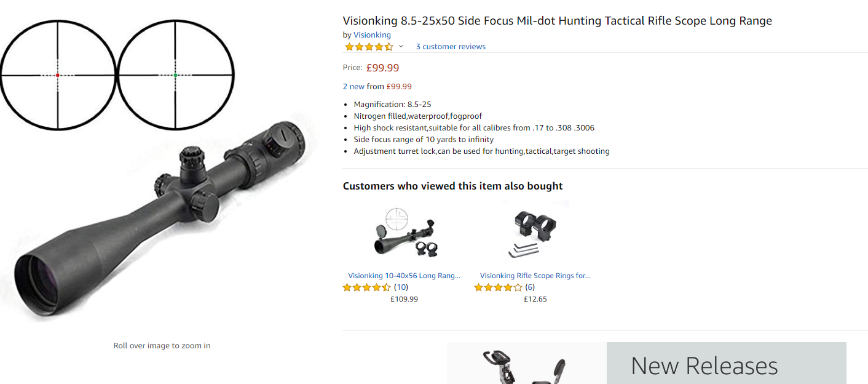Click the exercise bike image in banner
Image resolution: width=868 pixels, height=384 pixels.
coord(526,367)
